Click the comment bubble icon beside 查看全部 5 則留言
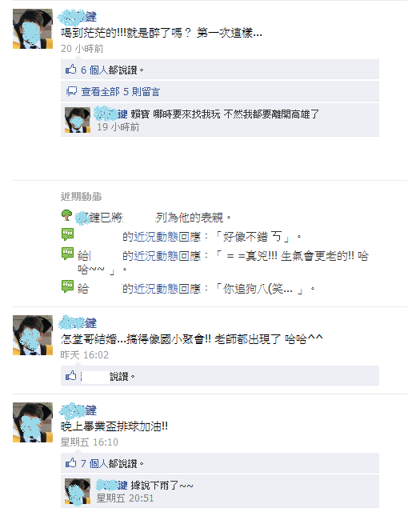The height and width of the screenshot is (508, 420). click(x=72, y=91)
